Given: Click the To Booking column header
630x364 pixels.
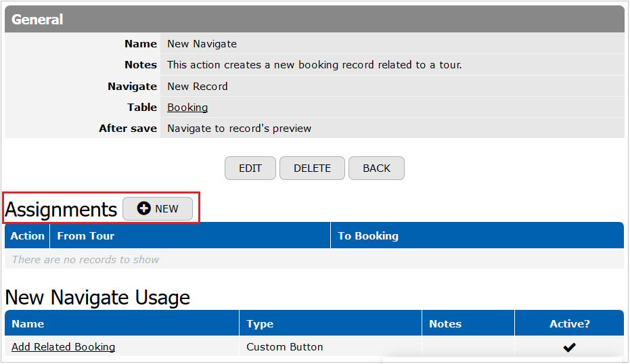Looking at the screenshot, I should click(x=477, y=235).
